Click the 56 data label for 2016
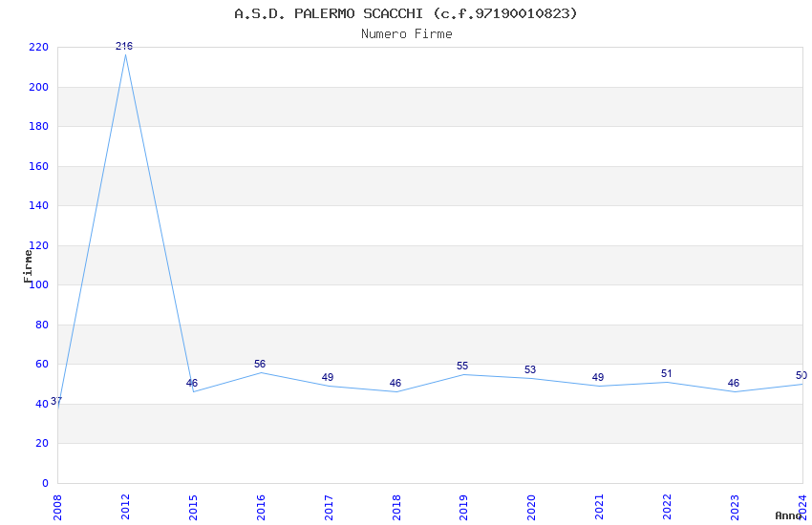This screenshot has width=812, height=525. coord(260,364)
